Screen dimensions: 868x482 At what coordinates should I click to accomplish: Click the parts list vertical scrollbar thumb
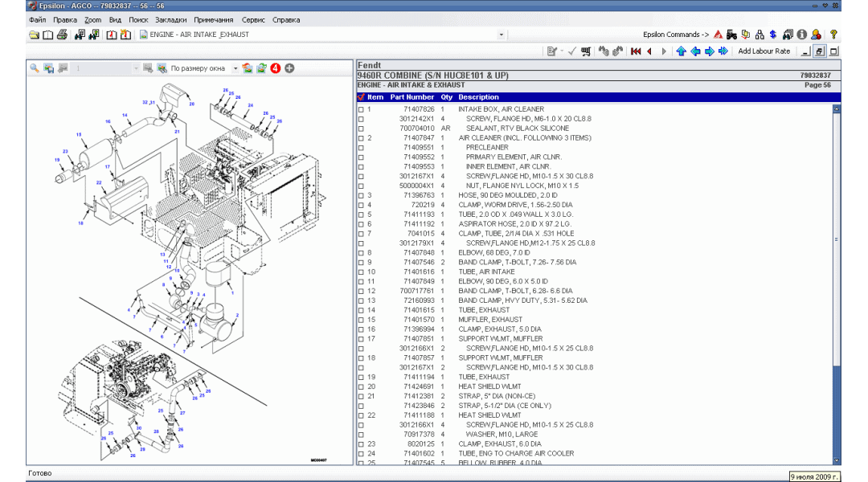click(837, 241)
